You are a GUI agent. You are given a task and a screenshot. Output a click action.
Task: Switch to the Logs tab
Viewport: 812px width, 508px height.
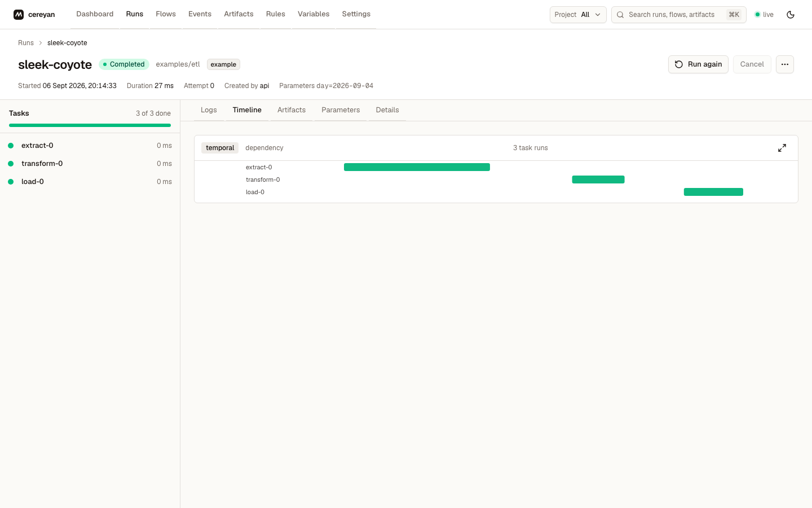point(209,110)
